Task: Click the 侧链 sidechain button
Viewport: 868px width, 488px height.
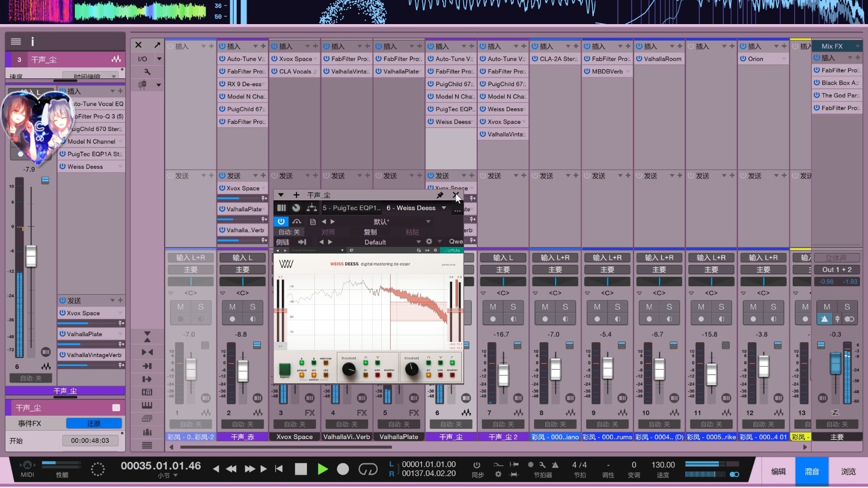Action: coord(282,242)
